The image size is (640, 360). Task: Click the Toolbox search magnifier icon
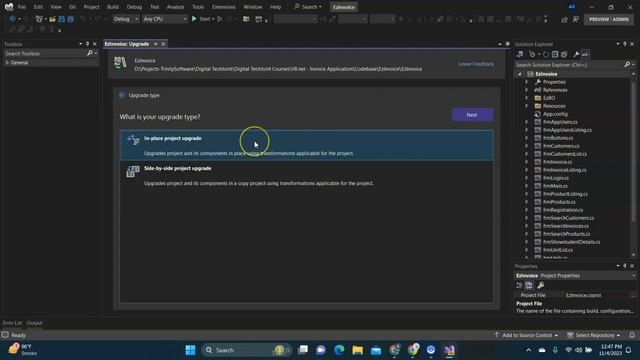pos(90,53)
